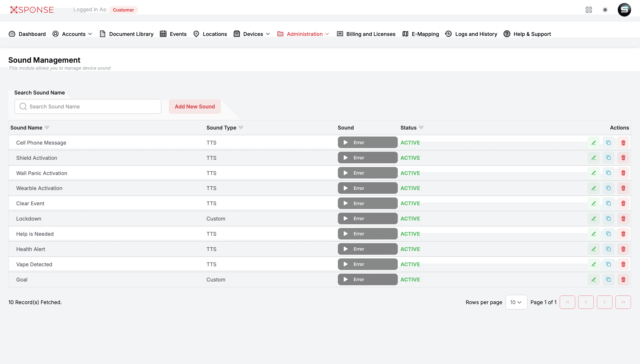Screen dimensions: 640x364
Task: Go to Logs and History
Action: pos(471,34)
